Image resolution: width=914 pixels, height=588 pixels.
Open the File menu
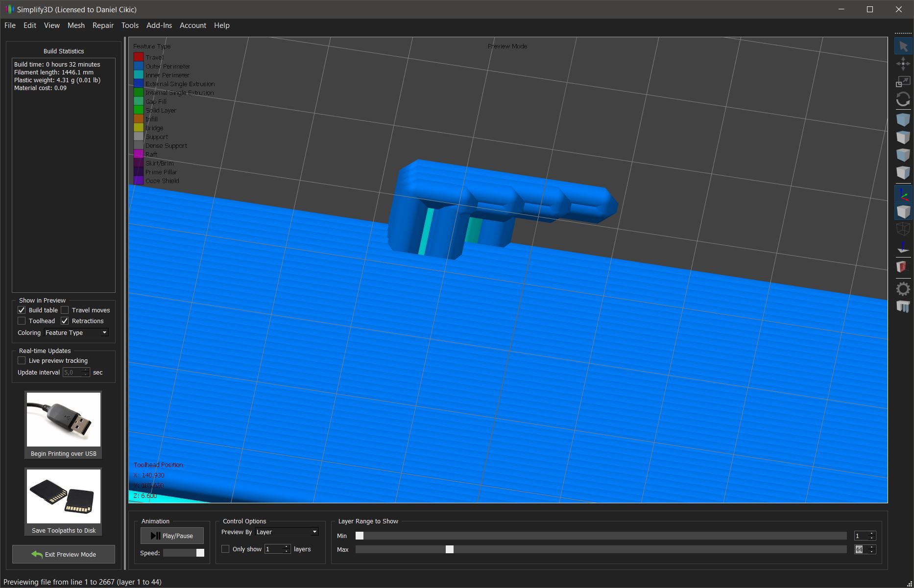pos(10,25)
